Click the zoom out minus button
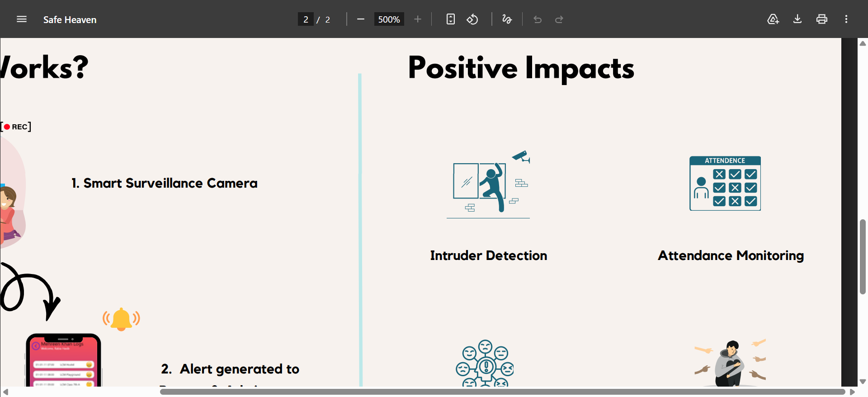The width and height of the screenshot is (868, 397). coord(360,19)
